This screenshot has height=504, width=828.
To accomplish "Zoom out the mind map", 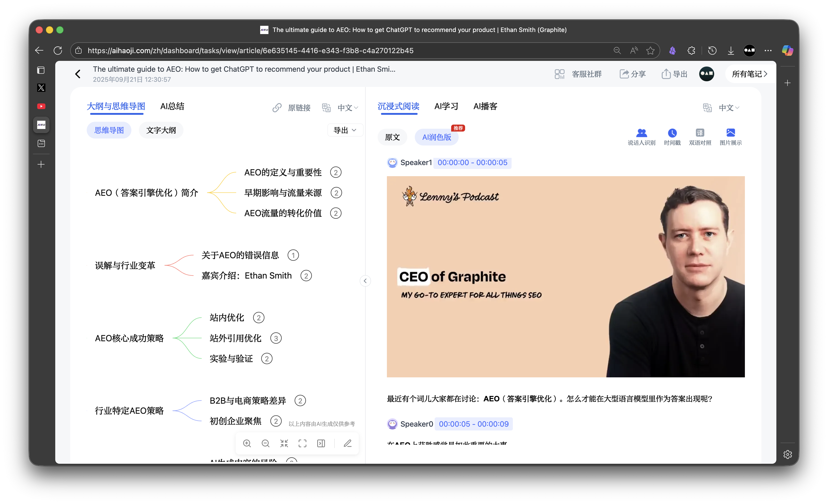I will (266, 443).
